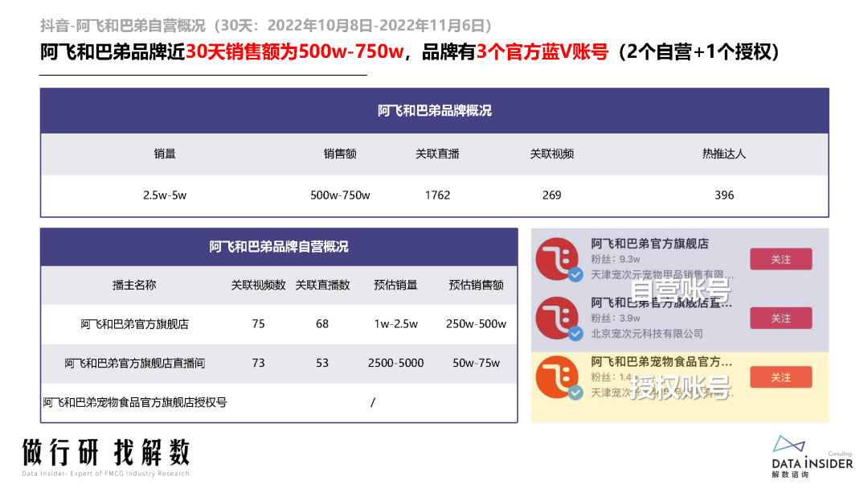
Task: Open avatar of 阿飞和巴弟官方旗舰店 account
Action: coord(556,259)
